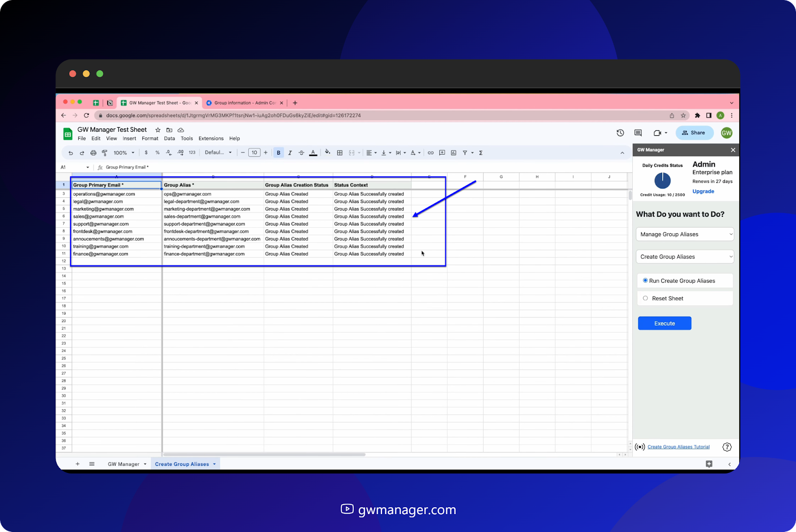Open the Edit menu
The width and height of the screenshot is (796, 532).
96,139
